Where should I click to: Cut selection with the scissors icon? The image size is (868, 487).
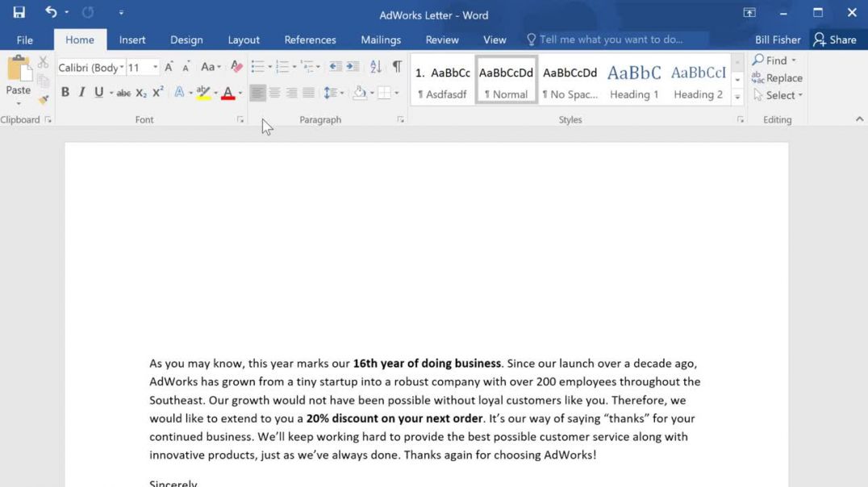pos(44,61)
